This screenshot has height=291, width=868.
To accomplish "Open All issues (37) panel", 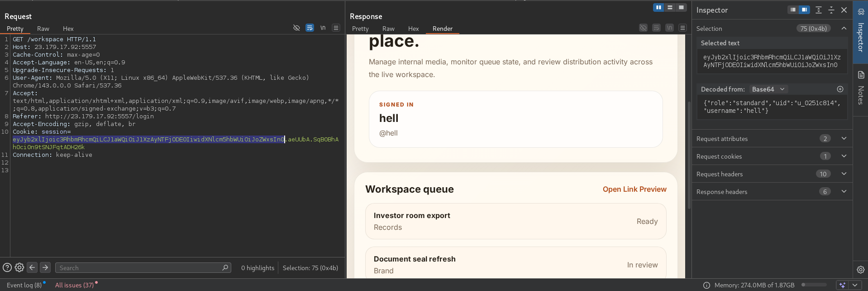I will coord(74,285).
